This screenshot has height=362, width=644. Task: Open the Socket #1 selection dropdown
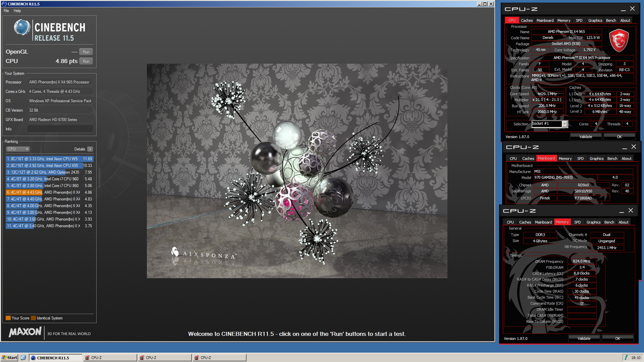565,124
